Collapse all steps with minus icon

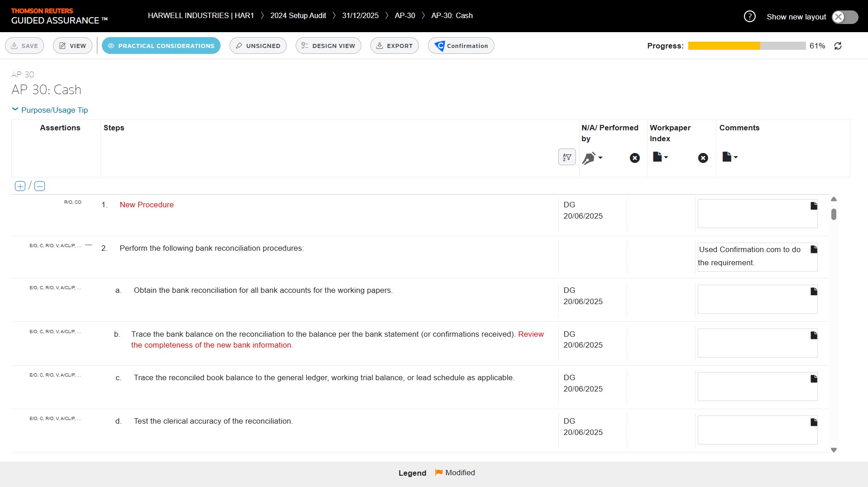(40, 186)
